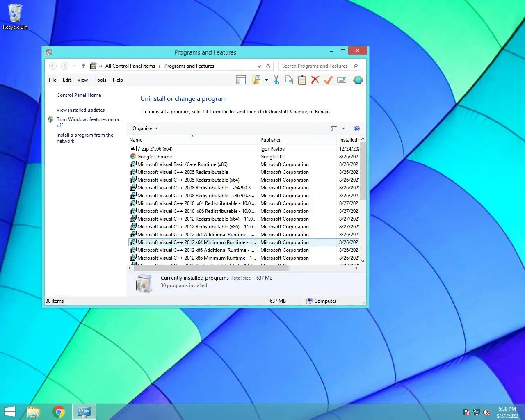Open Google Chrome from the taskbar
This screenshot has width=525, height=420.
pos(59,412)
